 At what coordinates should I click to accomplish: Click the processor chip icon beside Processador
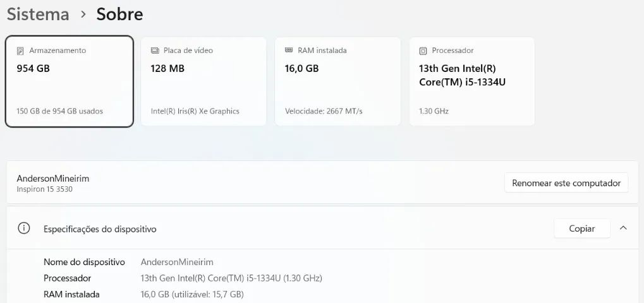point(423,51)
